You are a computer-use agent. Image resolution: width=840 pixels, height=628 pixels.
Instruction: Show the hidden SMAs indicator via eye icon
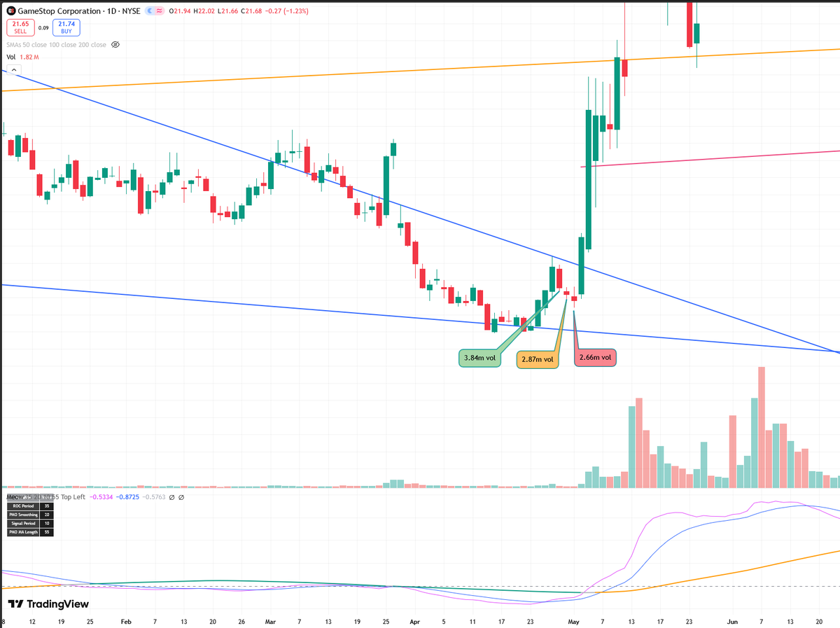coord(115,45)
